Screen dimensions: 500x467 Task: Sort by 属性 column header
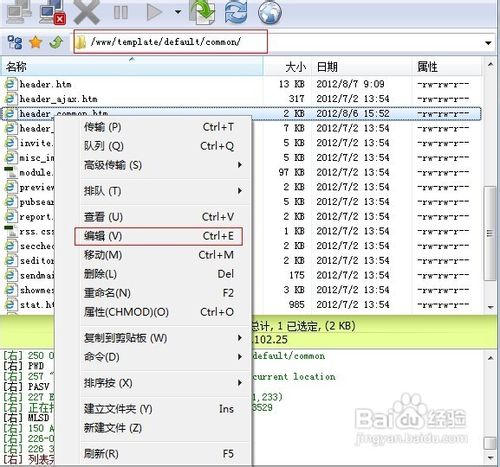point(446,66)
